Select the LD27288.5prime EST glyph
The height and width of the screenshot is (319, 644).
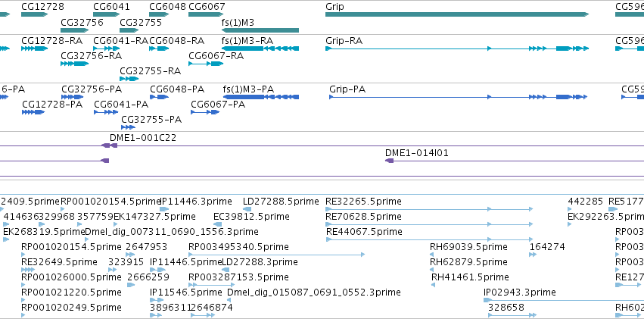pyautogui.click(x=247, y=209)
